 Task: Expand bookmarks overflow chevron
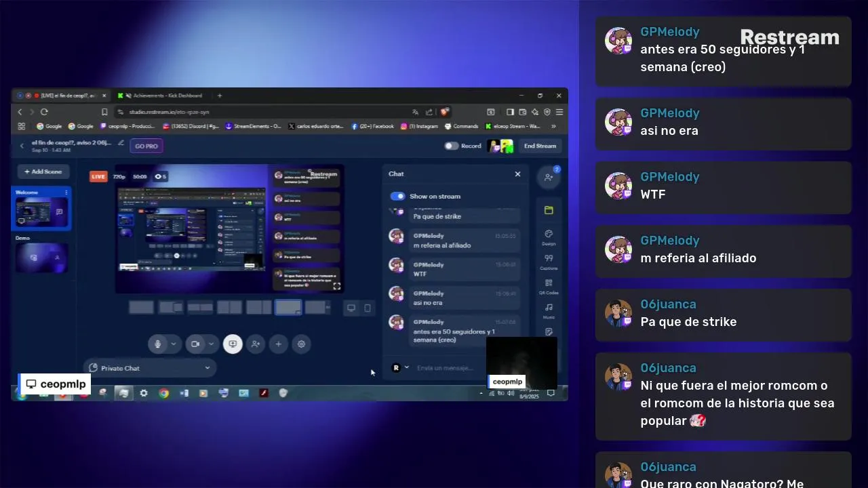(x=553, y=126)
